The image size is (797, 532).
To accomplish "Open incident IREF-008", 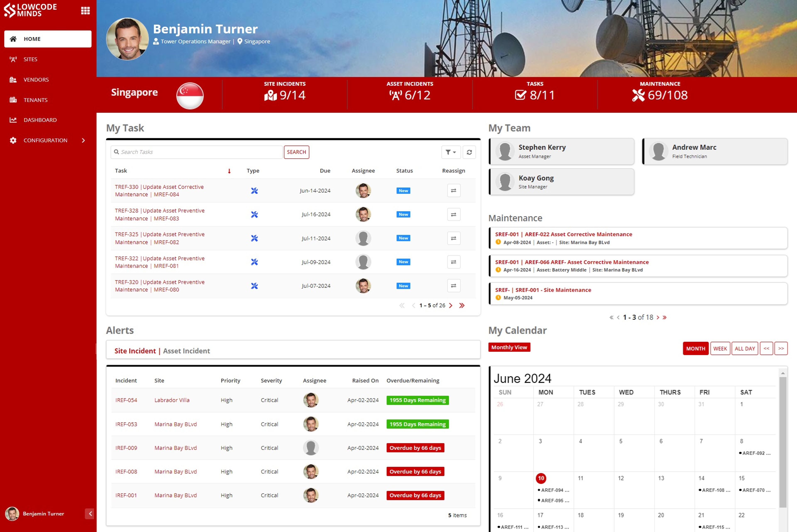I will (126, 472).
